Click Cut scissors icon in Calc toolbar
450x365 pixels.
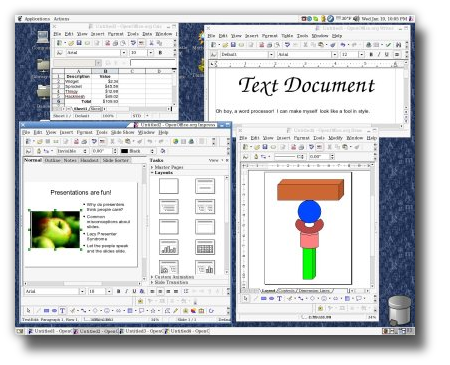tap(151, 43)
